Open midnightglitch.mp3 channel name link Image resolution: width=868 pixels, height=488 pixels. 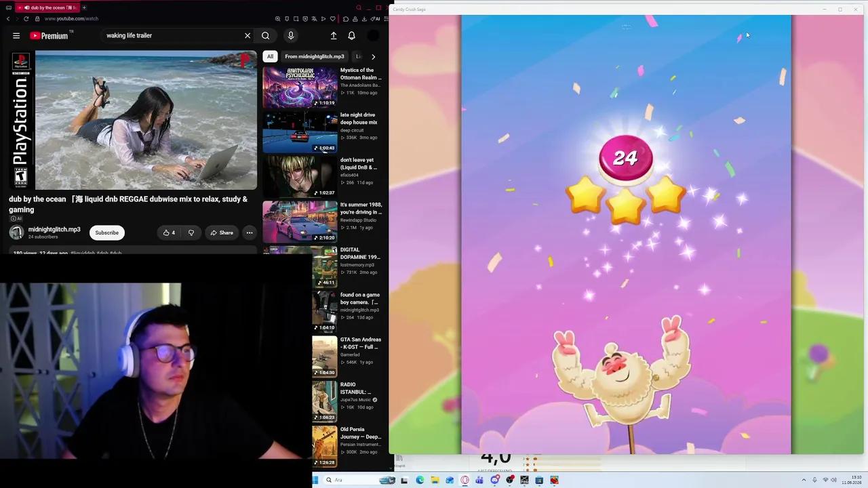(54, 230)
